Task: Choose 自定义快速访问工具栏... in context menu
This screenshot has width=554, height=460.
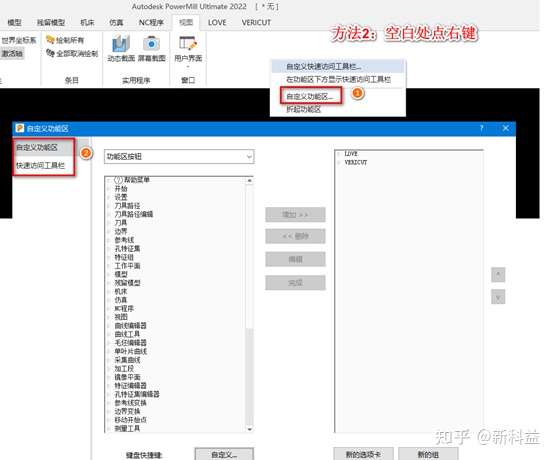Action: click(338, 66)
